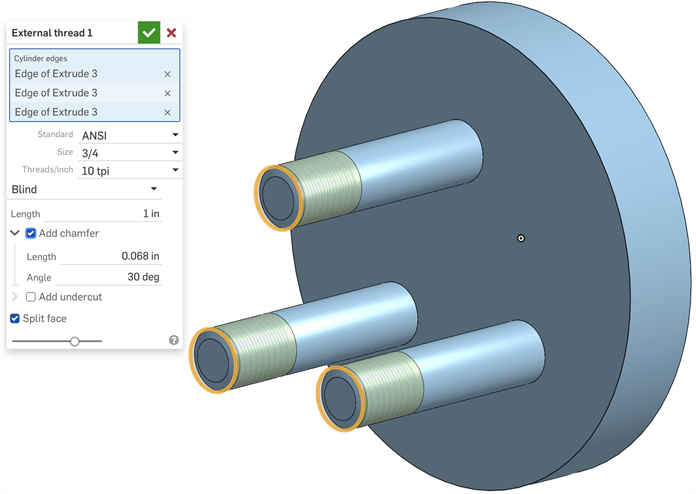Collapse the Add chamfer section
The width and height of the screenshot is (696, 494).
click(x=15, y=233)
